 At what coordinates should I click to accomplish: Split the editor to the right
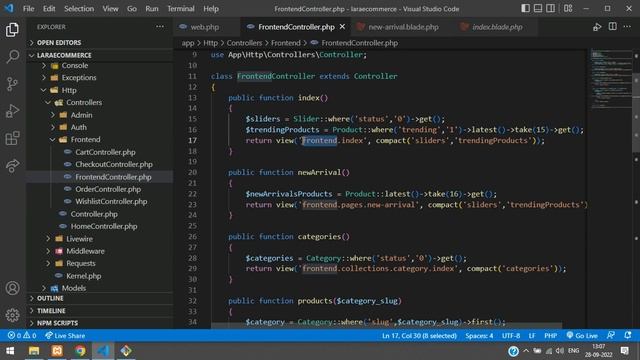[x=613, y=27]
